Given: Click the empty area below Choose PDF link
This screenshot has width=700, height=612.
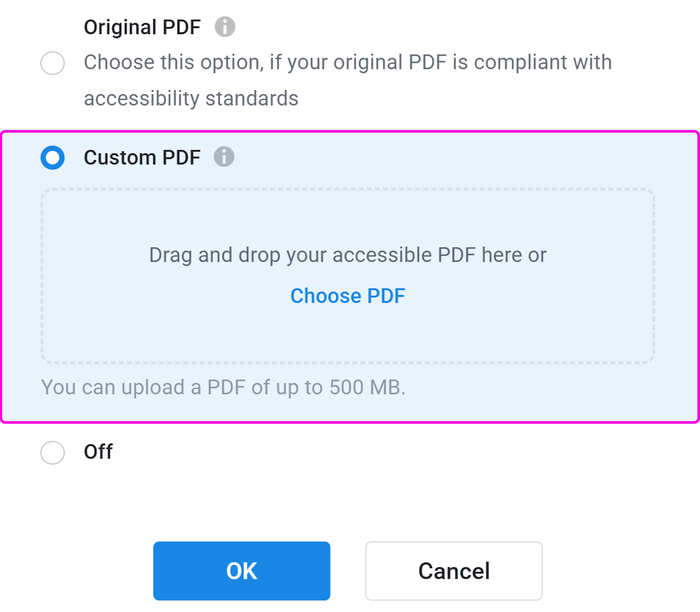Looking at the screenshot, I should 348,335.
